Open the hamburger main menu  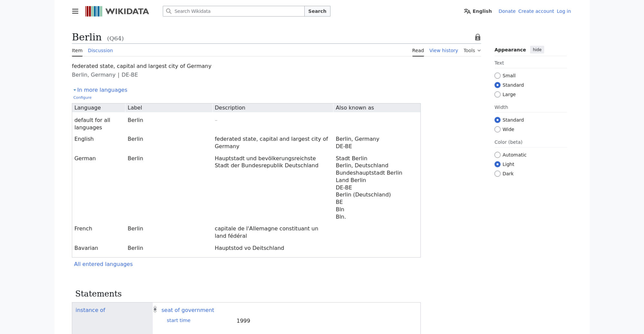(x=75, y=11)
